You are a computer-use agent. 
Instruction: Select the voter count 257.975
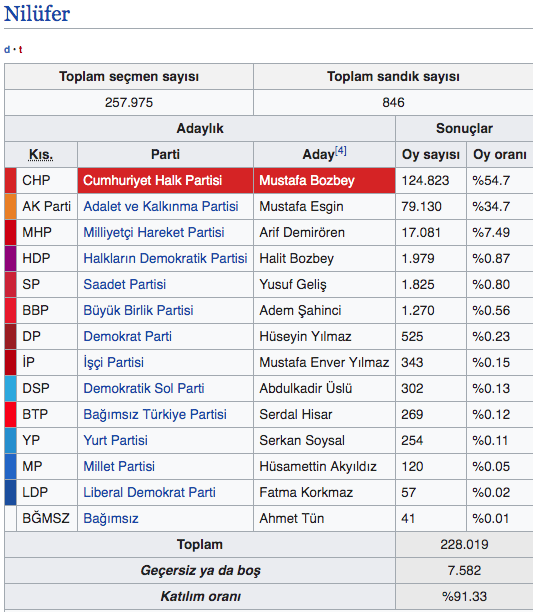tap(129, 103)
